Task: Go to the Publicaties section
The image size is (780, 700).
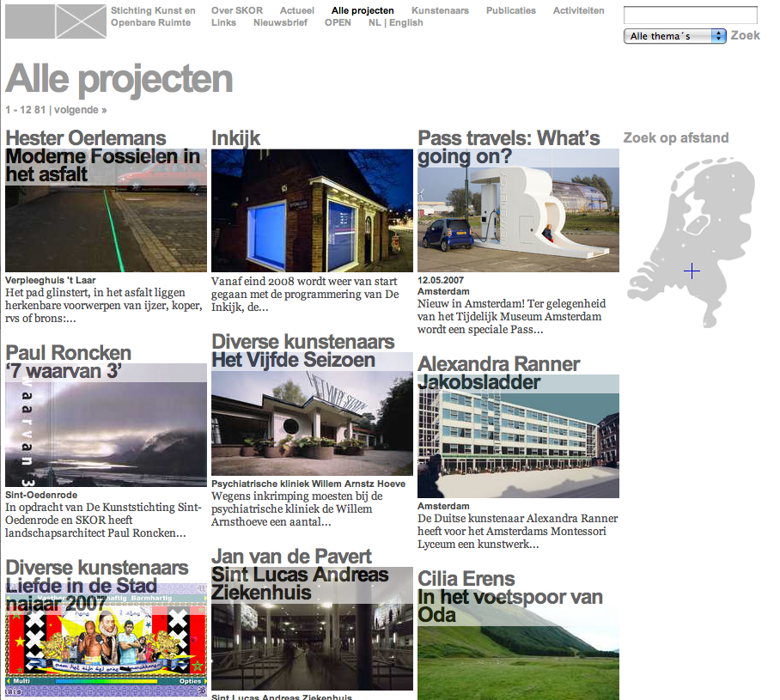Action: (x=510, y=11)
